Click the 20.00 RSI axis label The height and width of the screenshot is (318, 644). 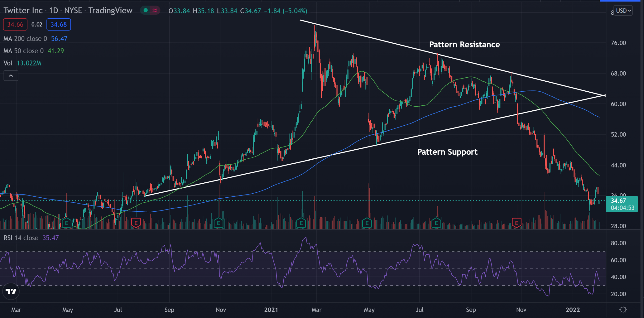618,294
